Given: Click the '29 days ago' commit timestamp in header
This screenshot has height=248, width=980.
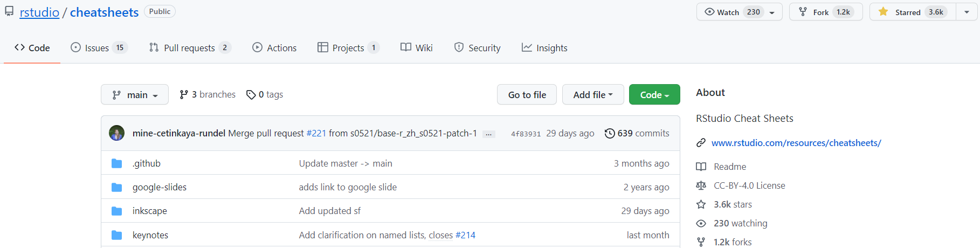Looking at the screenshot, I should point(570,133).
